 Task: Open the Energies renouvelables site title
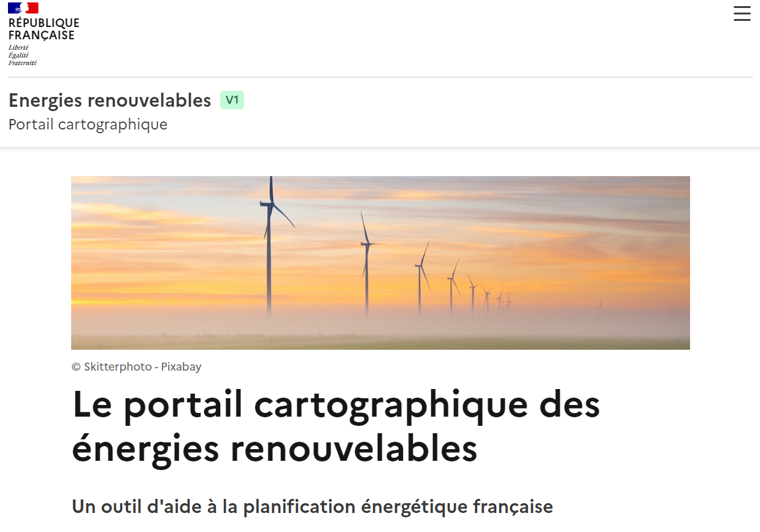[110, 100]
